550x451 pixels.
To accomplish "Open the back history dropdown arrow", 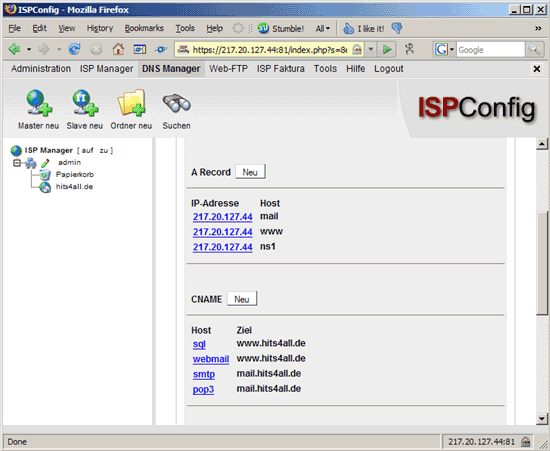I will click(29, 49).
